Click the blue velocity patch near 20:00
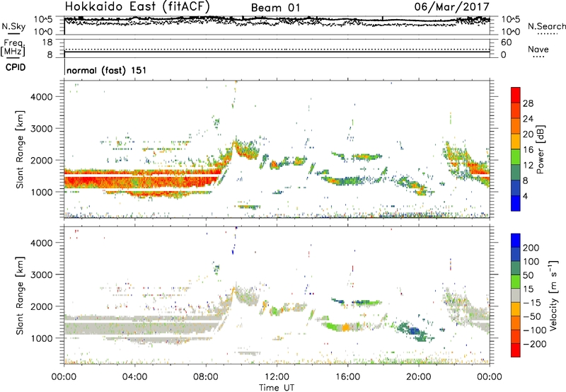The image size is (566, 392). 413,330
